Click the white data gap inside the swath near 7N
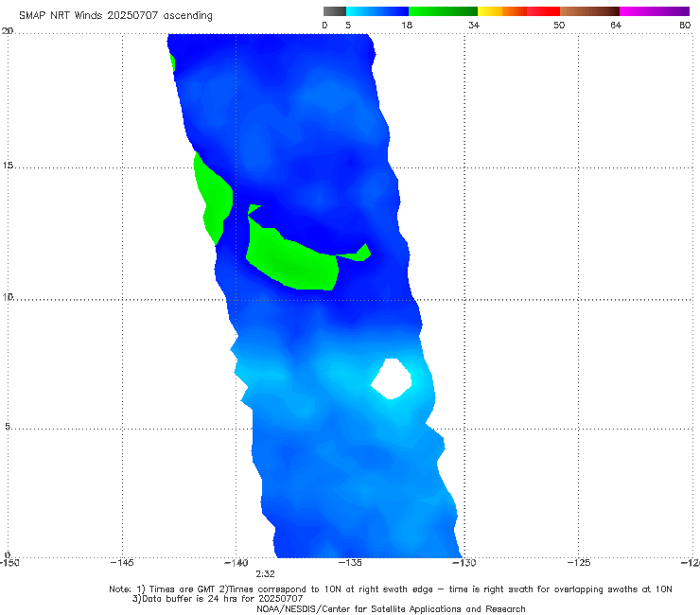Screen dimensions: 700x615 [x=391, y=378]
